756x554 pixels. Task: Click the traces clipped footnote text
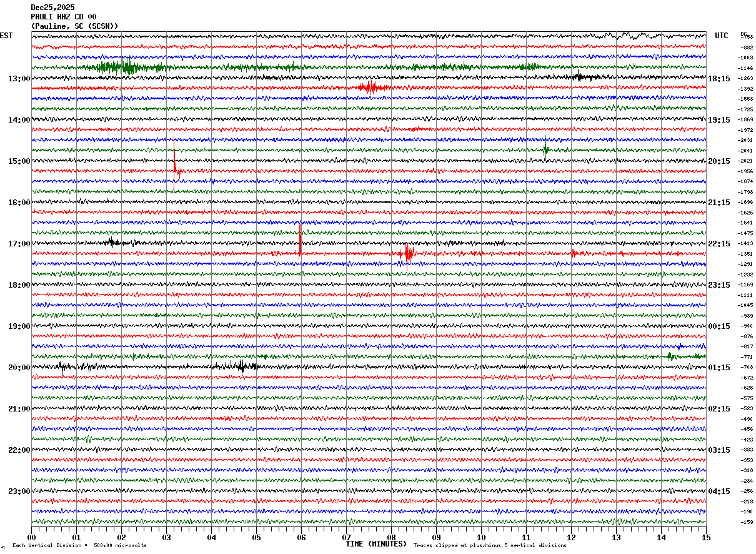click(490, 546)
